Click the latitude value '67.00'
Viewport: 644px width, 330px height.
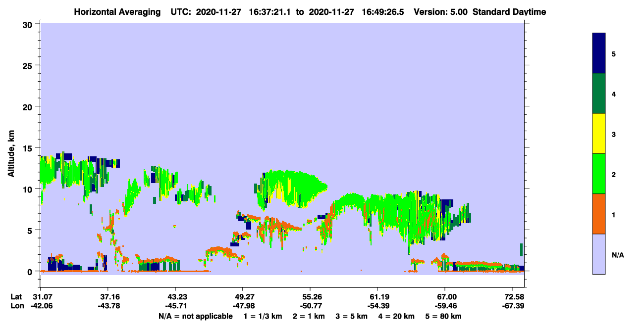[445, 297]
